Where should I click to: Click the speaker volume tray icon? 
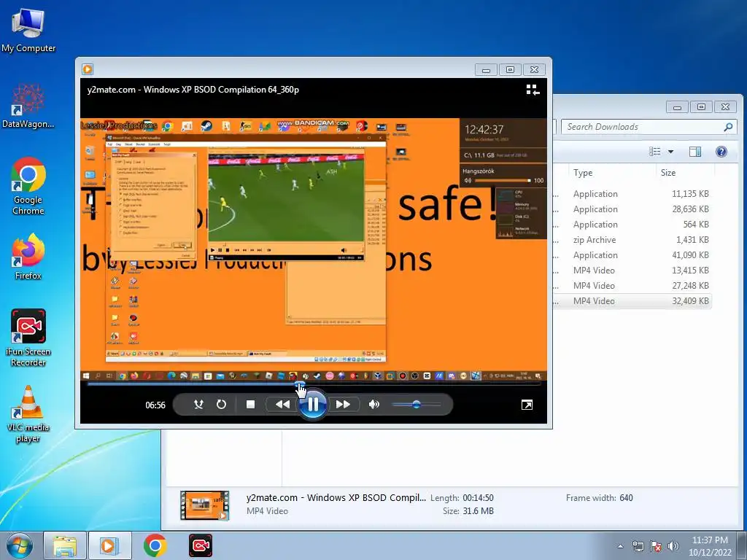(x=673, y=546)
